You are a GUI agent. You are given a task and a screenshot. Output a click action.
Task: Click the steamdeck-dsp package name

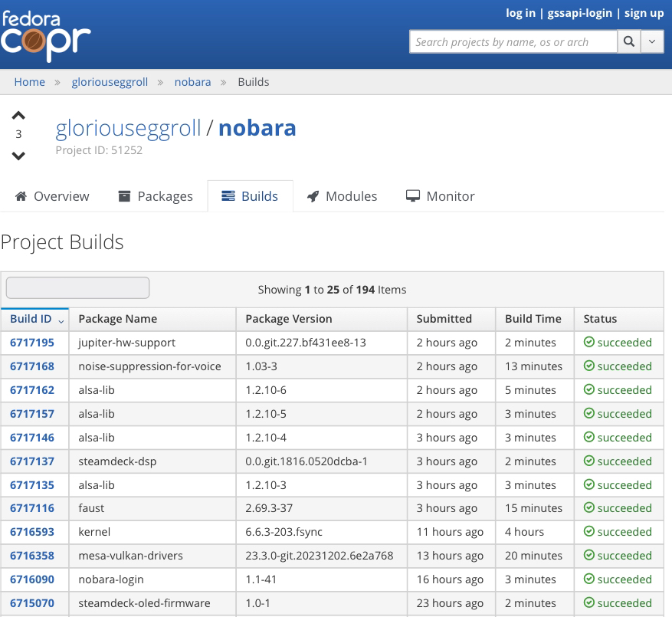click(117, 461)
